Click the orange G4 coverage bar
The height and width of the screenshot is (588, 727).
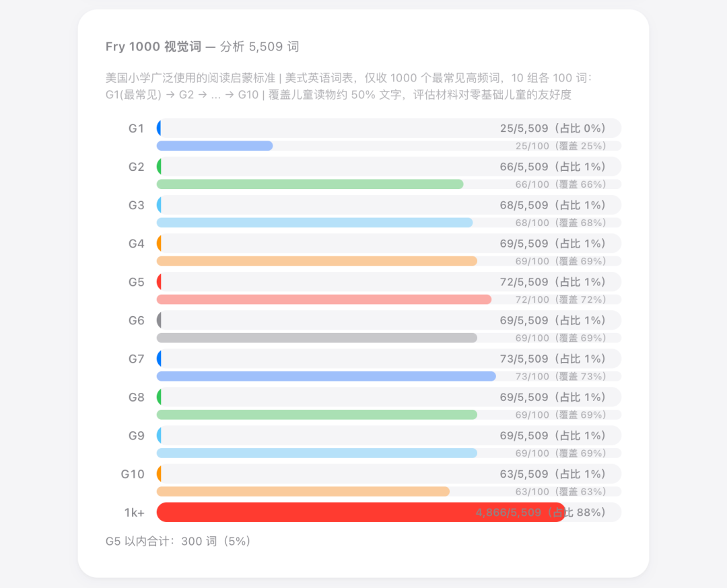tap(316, 261)
